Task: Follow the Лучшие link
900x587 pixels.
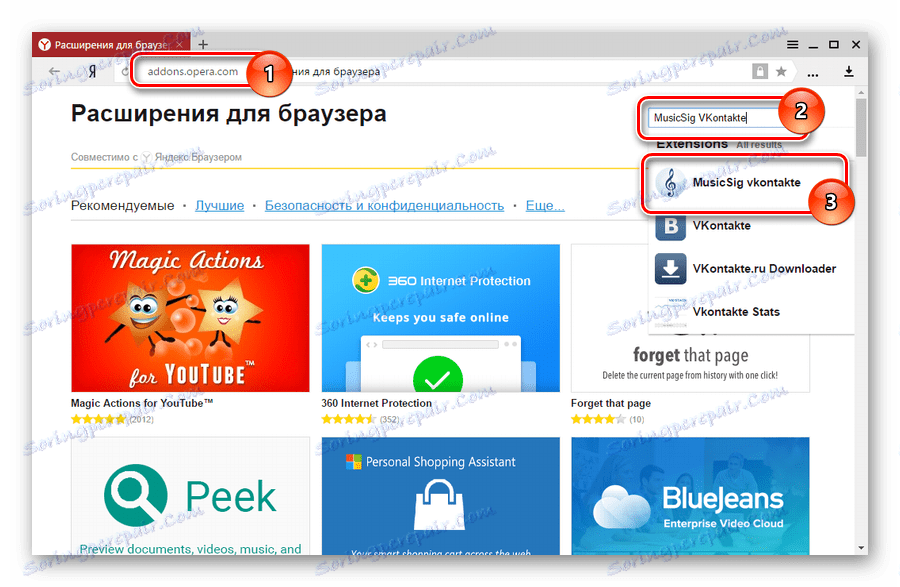Action: pos(220,204)
